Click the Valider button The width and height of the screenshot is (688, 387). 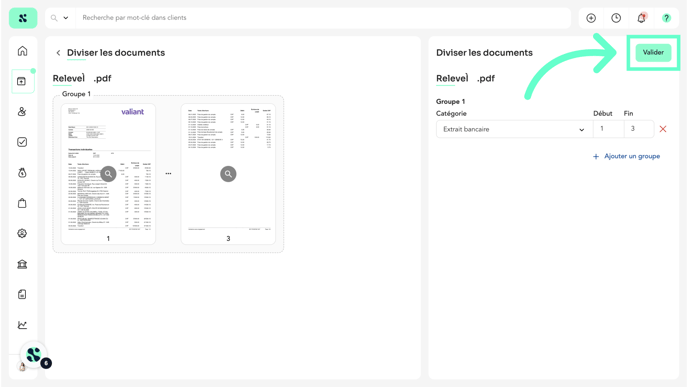coord(653,52)
